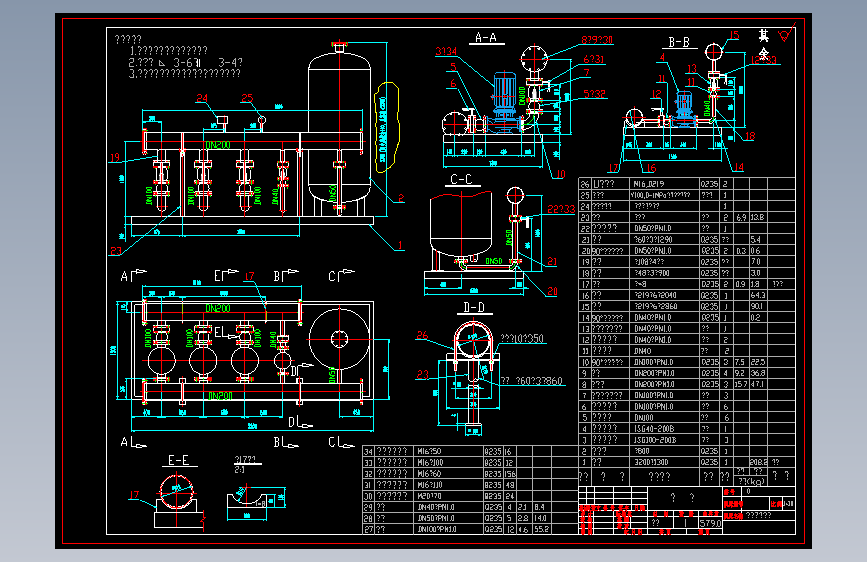This screenshot has width=867, height=562.
Task: Select red callout 15 atop the B-B view
Action: [x=734, y=35]
